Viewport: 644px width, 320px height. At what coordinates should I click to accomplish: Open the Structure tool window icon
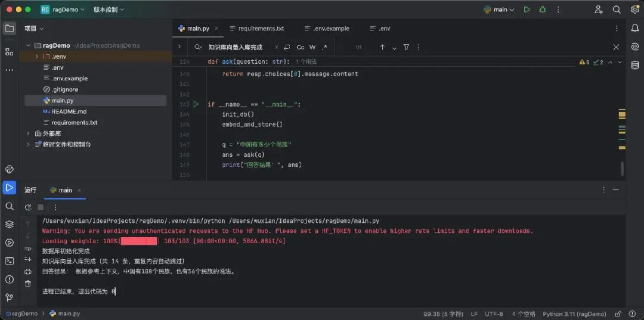tap(9, 52)
